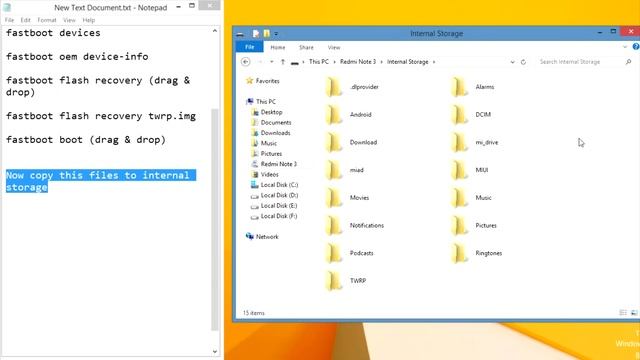The image size is (640, 360).
Task: Open Explorer View tab
Action: (334, 47)
